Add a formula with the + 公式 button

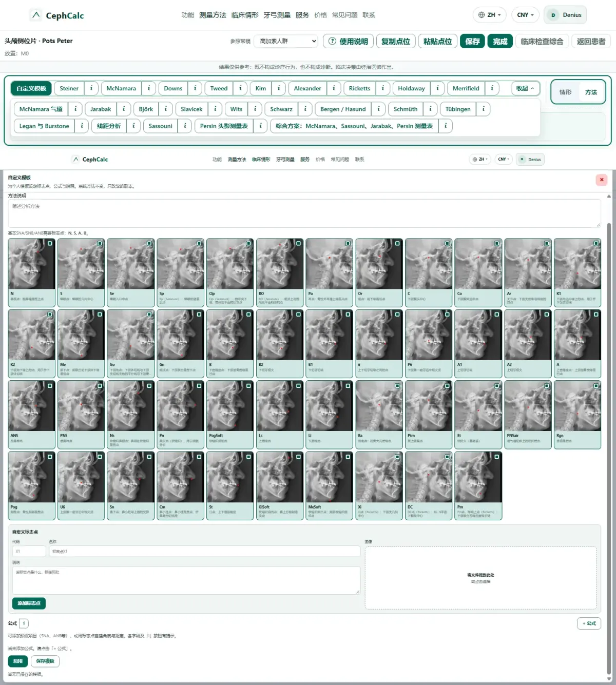click(589, 623)
